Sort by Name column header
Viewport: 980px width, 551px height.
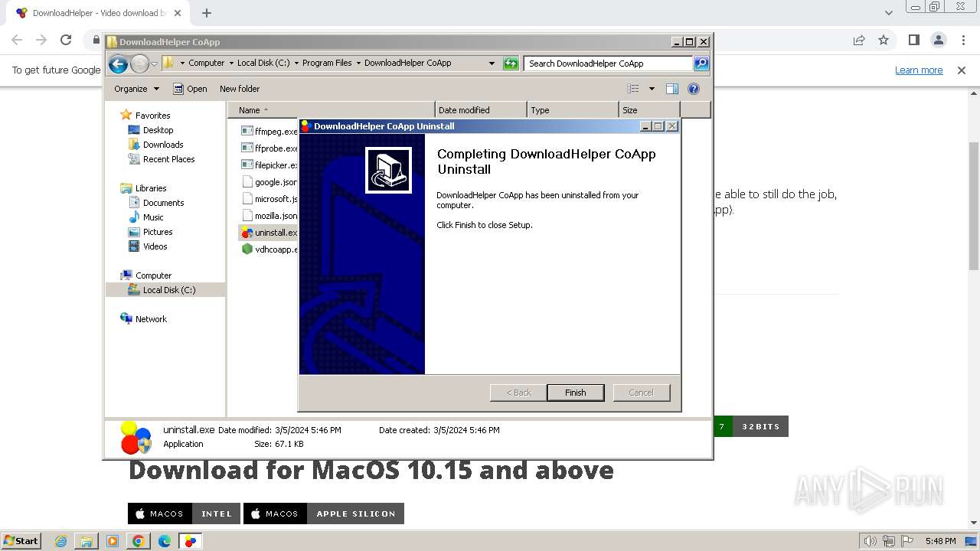coord(331,110)
